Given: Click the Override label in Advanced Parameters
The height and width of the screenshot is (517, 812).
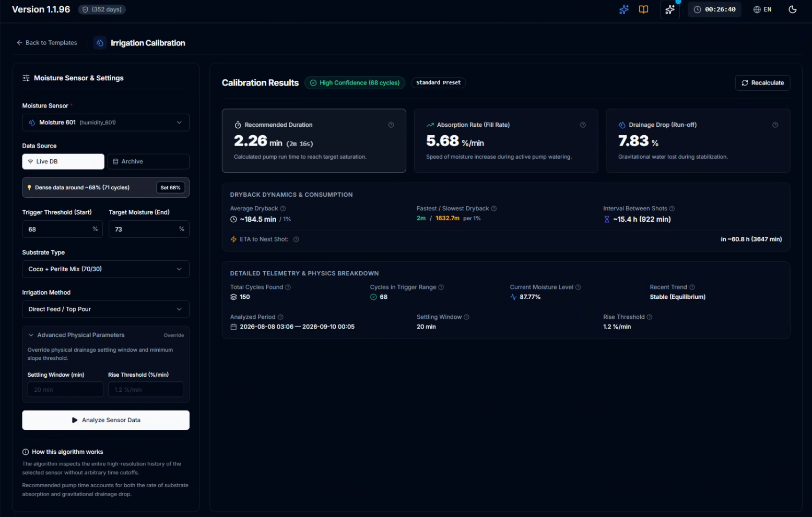Looking at the screenshot, I should point(174,335).
